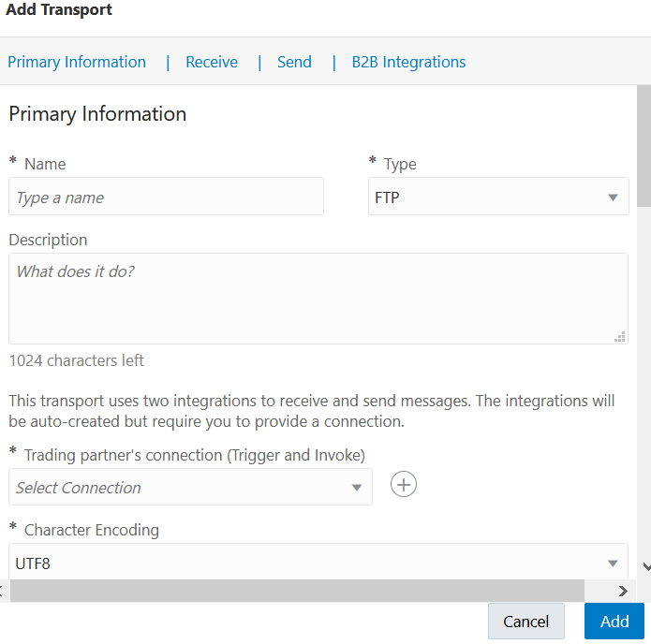Click the Select Connection arrow icon
651x644 pixels.
pos(357,488)
